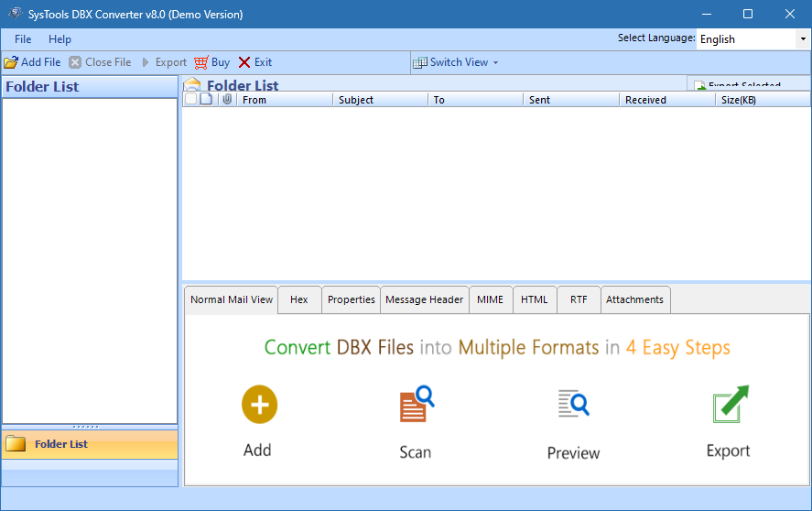Switch to the Message Header tab
This screenshot has height=511, width=812.
pyautogui.click(x=424, y=299)
